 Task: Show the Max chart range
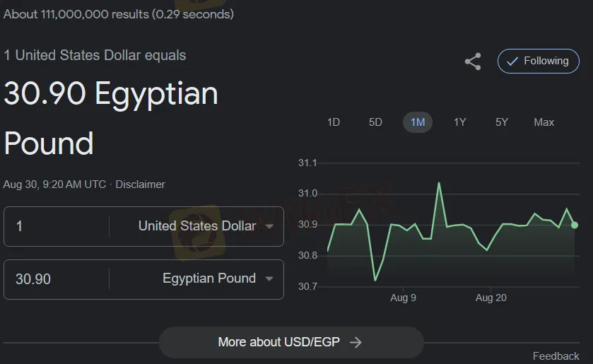[x=544, y=122]
